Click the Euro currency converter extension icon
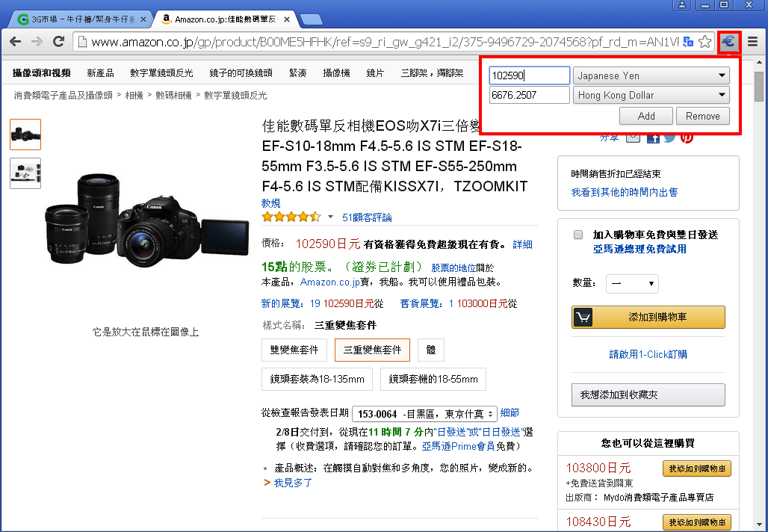The image size is (768, 532). click(x=729, y=42)
